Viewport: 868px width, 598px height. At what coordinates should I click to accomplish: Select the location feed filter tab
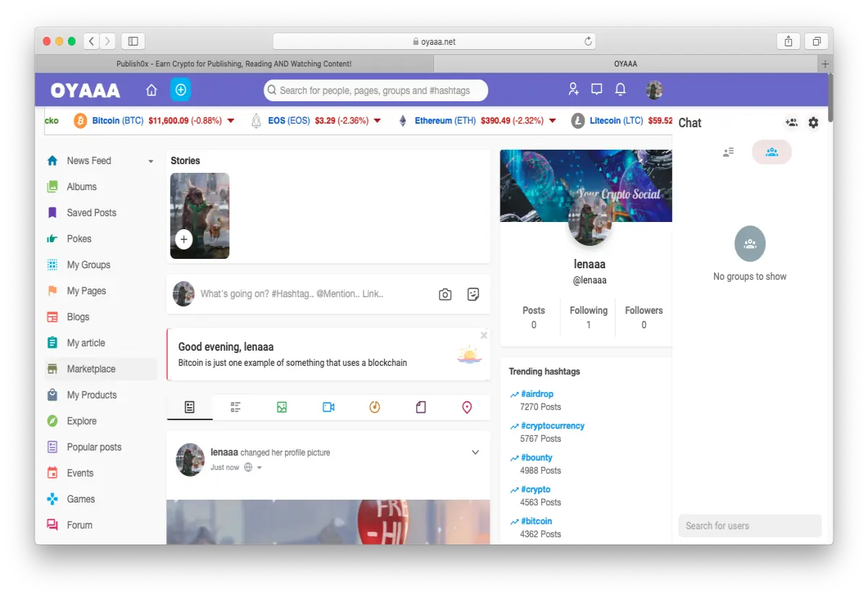pos(467,408)
